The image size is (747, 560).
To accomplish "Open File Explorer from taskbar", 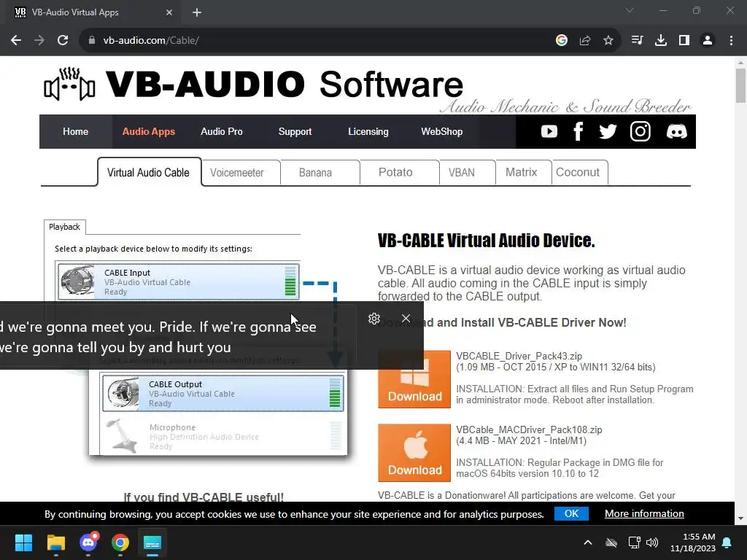I will point(55,542).
